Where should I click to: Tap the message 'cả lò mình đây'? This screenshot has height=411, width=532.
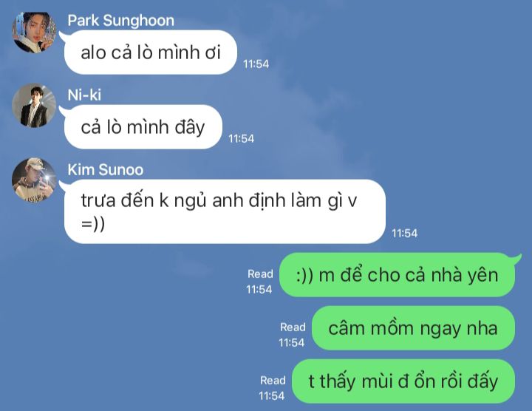pyautogui.click(x=143, y=127)
